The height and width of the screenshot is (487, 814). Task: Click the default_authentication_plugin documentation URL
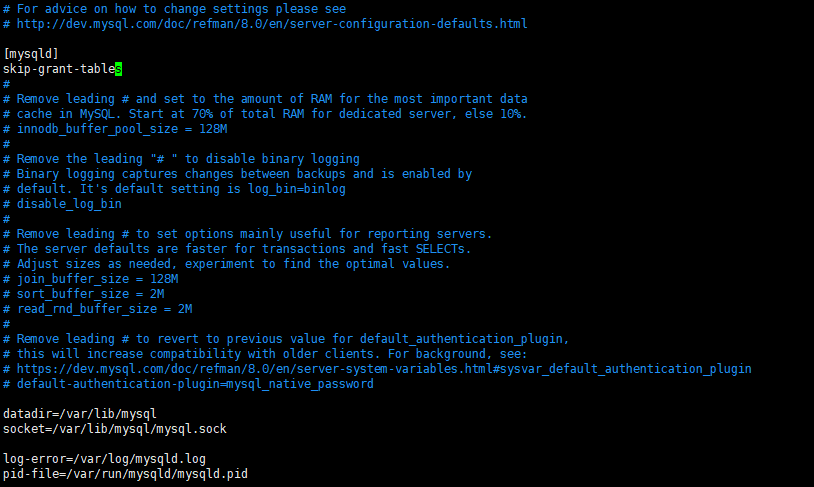pyautogui.click(x=384, y=369)
